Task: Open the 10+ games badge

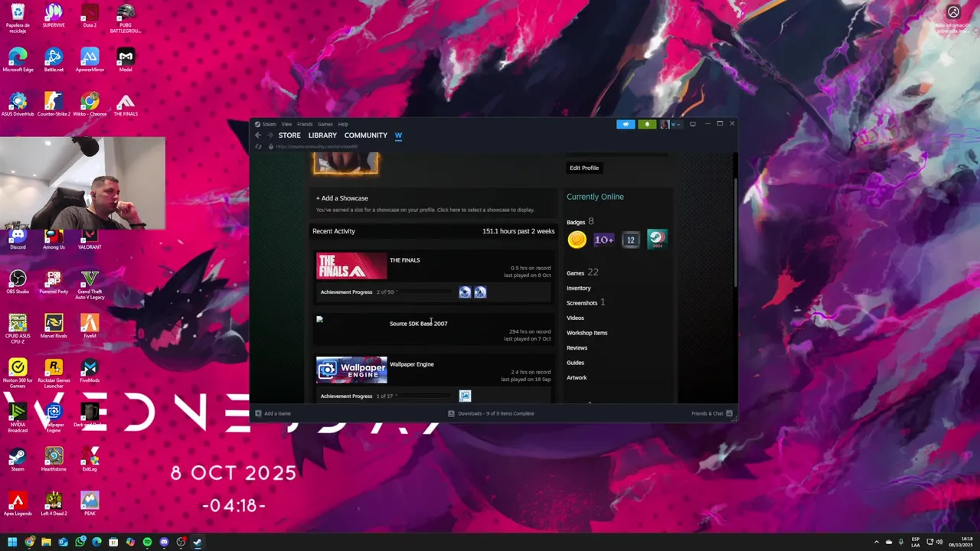Action: pyautogui.click(x=604, y=240)
